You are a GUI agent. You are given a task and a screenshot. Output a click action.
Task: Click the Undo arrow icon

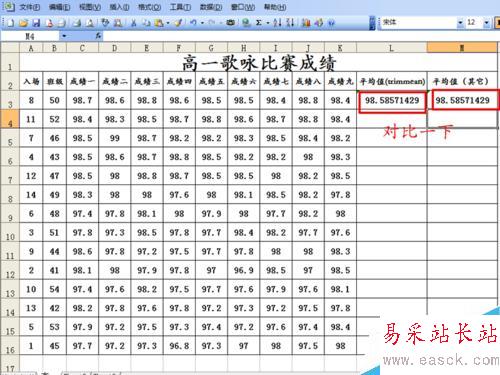point(193,23)
